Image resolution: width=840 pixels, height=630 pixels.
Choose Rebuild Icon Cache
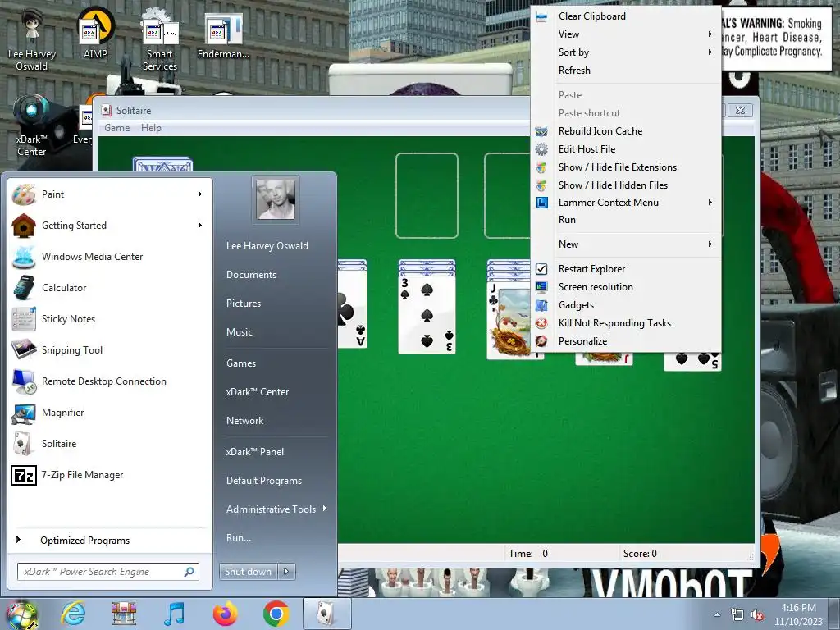point(627,131)
